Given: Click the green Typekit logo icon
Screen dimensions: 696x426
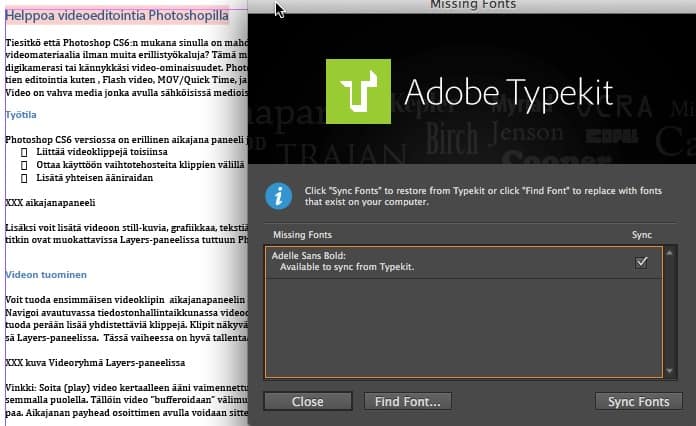Looking at the screenshot, I should pyautogui.click(x=358, y=91).
